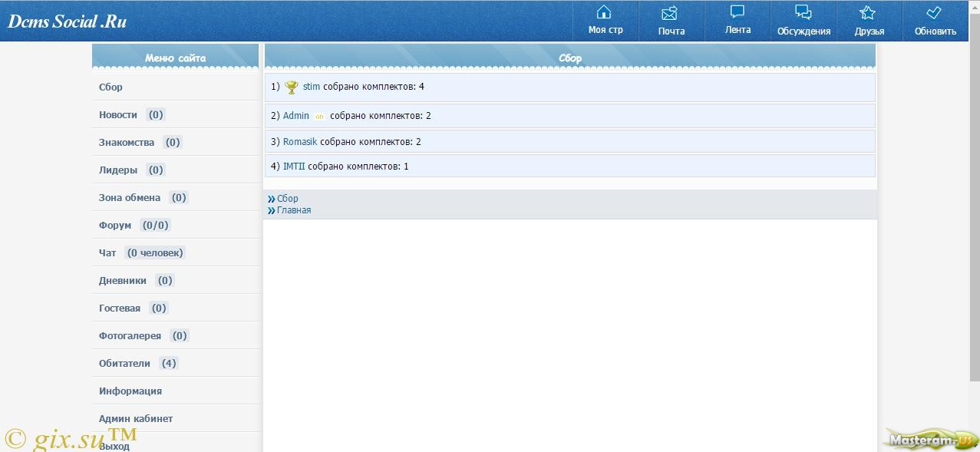Open the user profile stim
Viewport: 980px width, 452px height.
pyautogui.click(x=312, y=87)
